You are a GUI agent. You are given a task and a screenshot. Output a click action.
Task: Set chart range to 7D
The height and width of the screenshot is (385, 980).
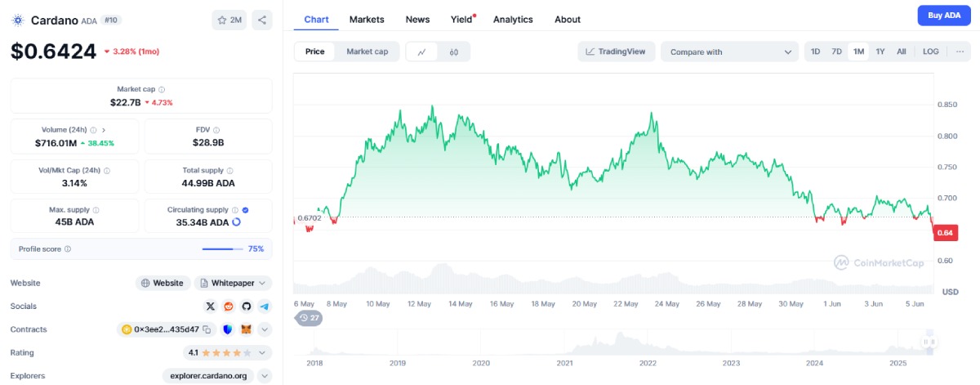[x=836, y=51]
